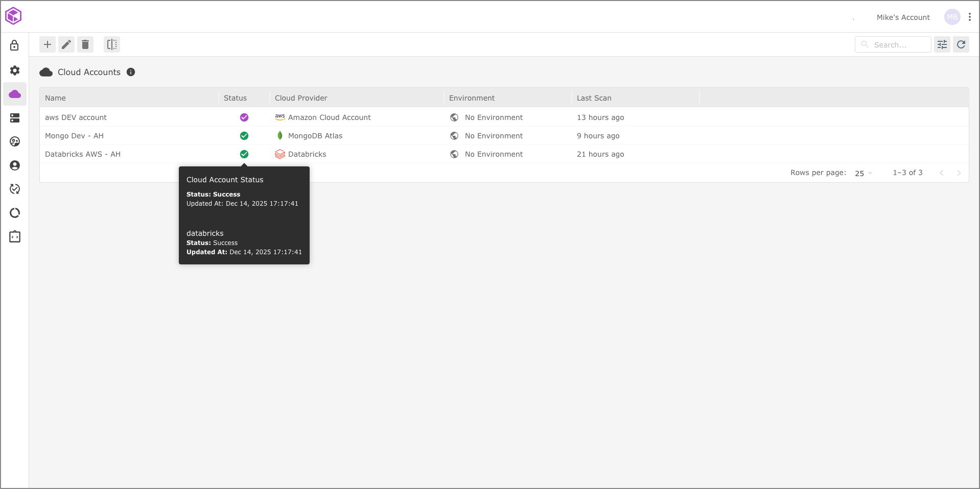This screenshot has width=980, height=489.
Task: Open the filter settings icon beside search
Action: pyautogui.click(x=942, y=44)
